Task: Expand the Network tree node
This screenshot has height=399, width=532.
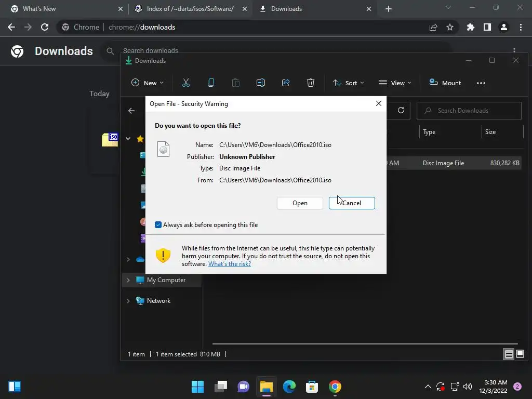Action: 128,301
